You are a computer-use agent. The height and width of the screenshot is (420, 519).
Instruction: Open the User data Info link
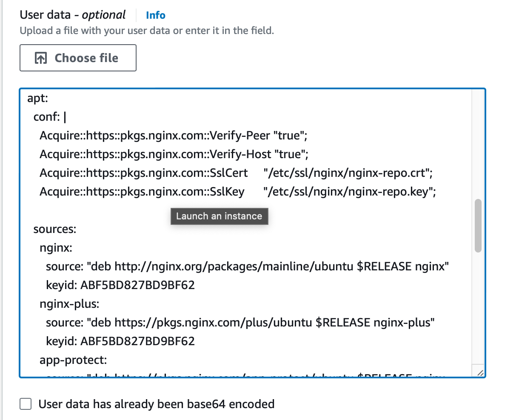[x=155, y=15]
